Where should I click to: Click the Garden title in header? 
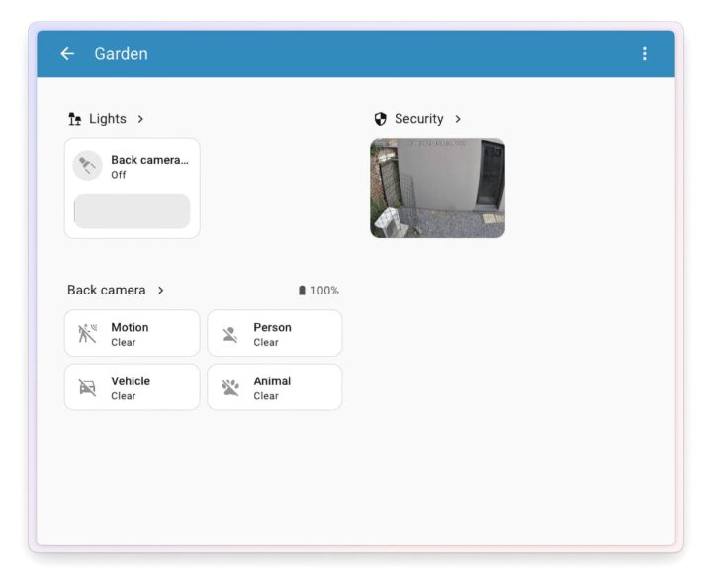tap(121, 54)
